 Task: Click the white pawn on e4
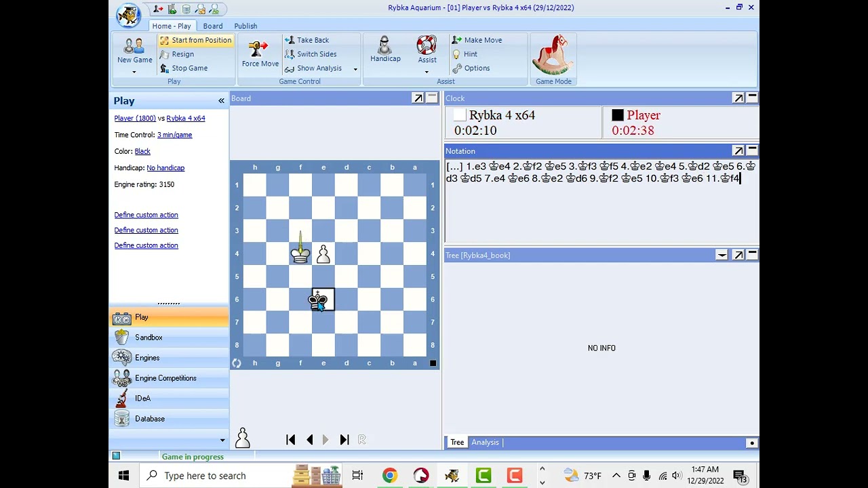[323, 254]
